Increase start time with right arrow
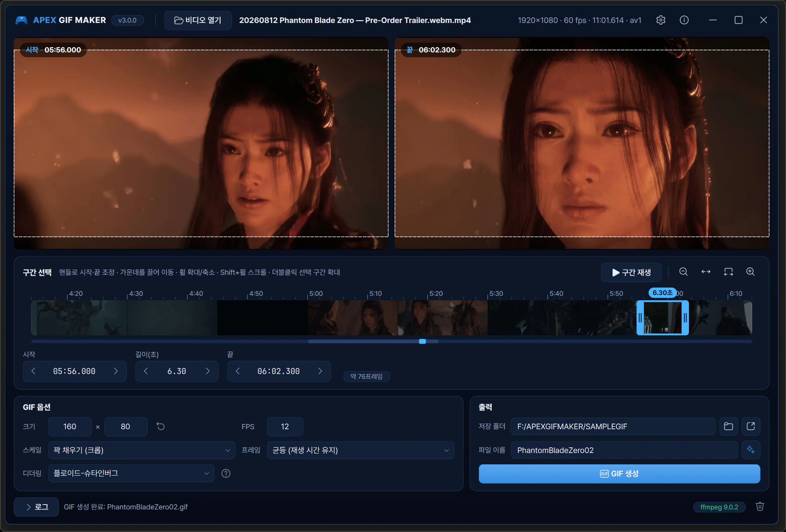The image size is (786, 532). click(x=116, y=371)
